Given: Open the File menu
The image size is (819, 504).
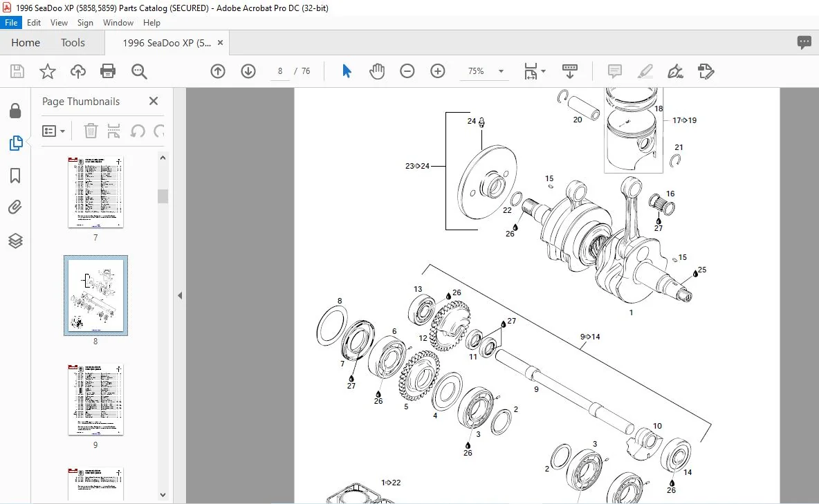Looking at the screenshot, I should coord(11,22).
